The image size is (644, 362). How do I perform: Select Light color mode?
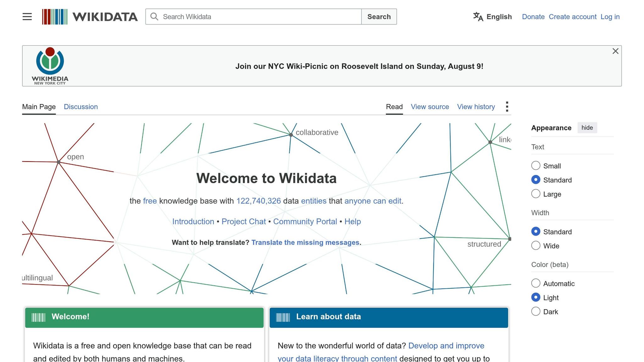pos(536,297)
